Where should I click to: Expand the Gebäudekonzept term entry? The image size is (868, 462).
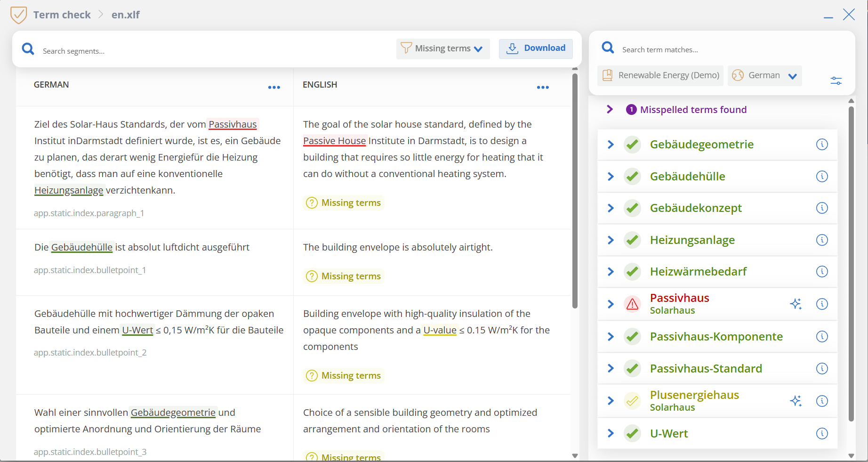tap(611, 208)
